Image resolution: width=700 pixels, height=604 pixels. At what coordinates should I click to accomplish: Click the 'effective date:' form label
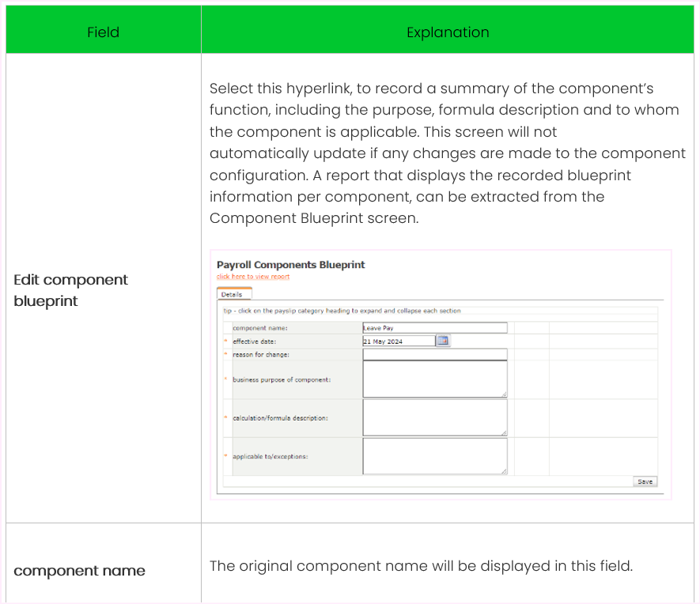click(255, 342)
